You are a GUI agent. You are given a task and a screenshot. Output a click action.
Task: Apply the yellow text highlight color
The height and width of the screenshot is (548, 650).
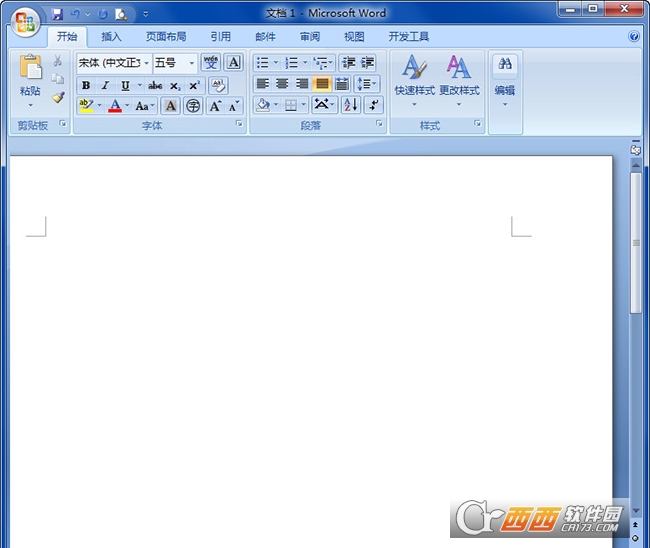tap(86, 106)
